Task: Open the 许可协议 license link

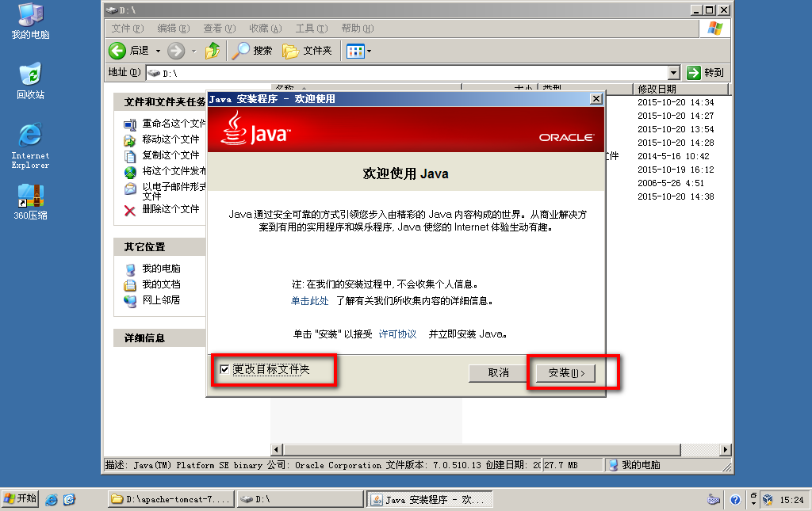Action: tap(398, 334)
